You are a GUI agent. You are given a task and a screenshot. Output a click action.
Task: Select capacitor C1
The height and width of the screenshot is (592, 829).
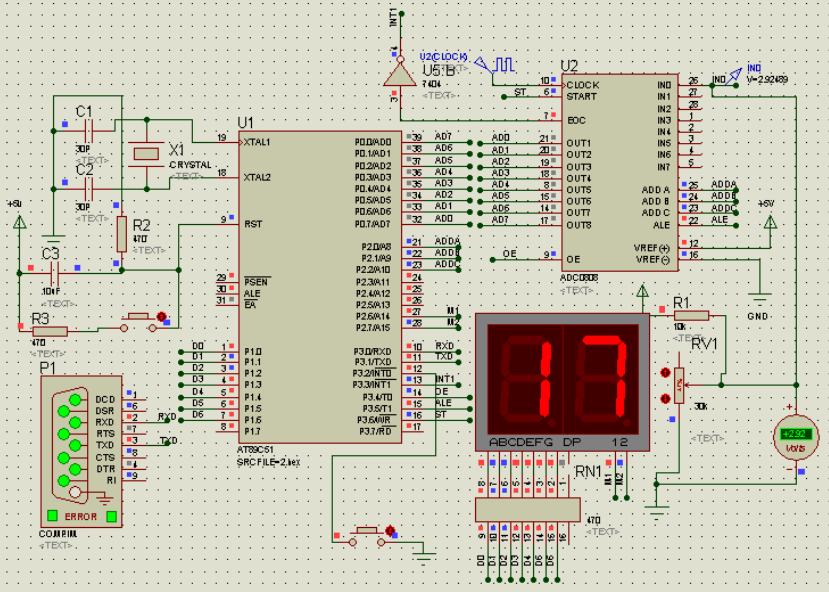point(89,130)
